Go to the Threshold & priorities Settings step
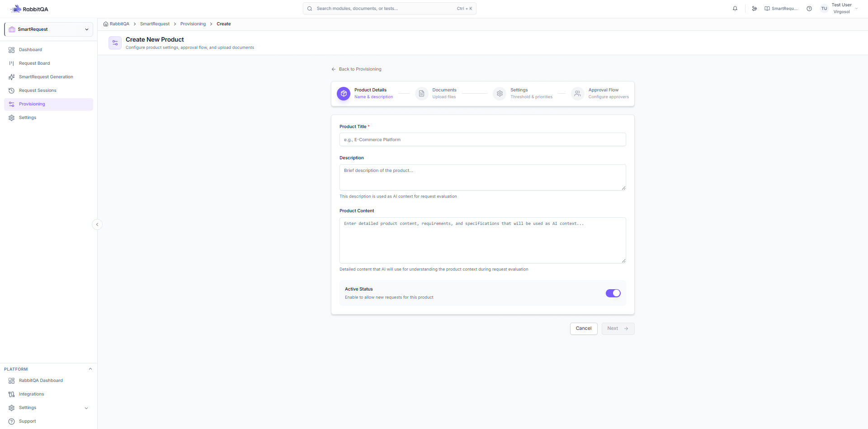The width and height of the screenshot is (868, 429). [x=523, y=94]
